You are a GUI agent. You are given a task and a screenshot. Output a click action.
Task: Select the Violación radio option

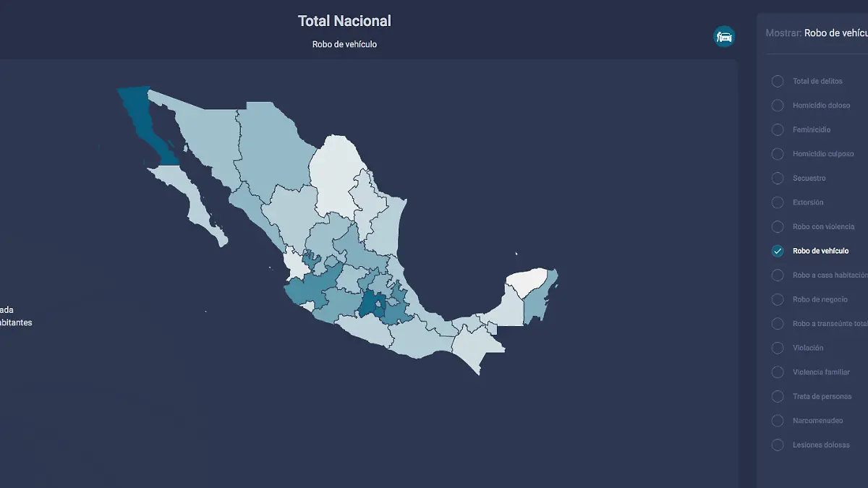click(778, 348)
